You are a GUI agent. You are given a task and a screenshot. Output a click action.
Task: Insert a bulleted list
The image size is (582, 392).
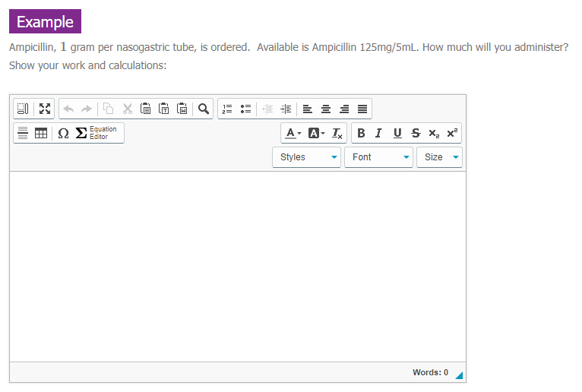pos(245,109)
